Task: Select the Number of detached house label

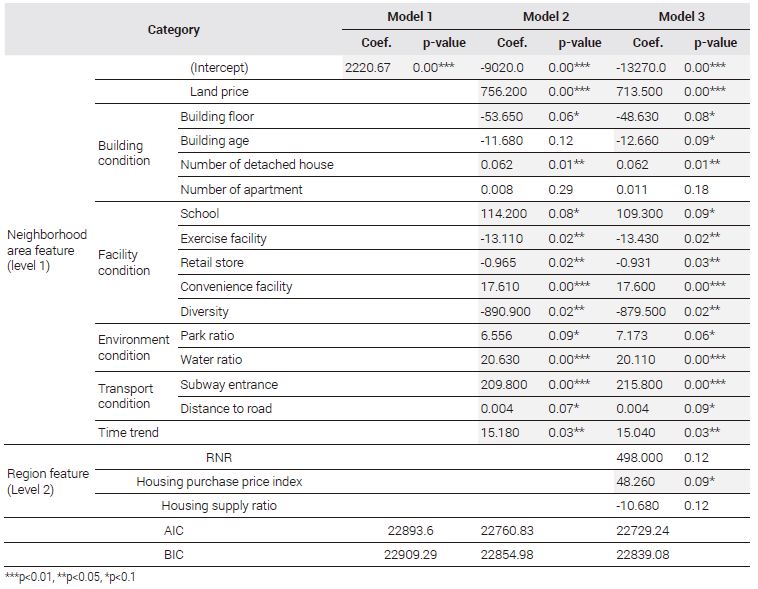Action: click(257, 165)
